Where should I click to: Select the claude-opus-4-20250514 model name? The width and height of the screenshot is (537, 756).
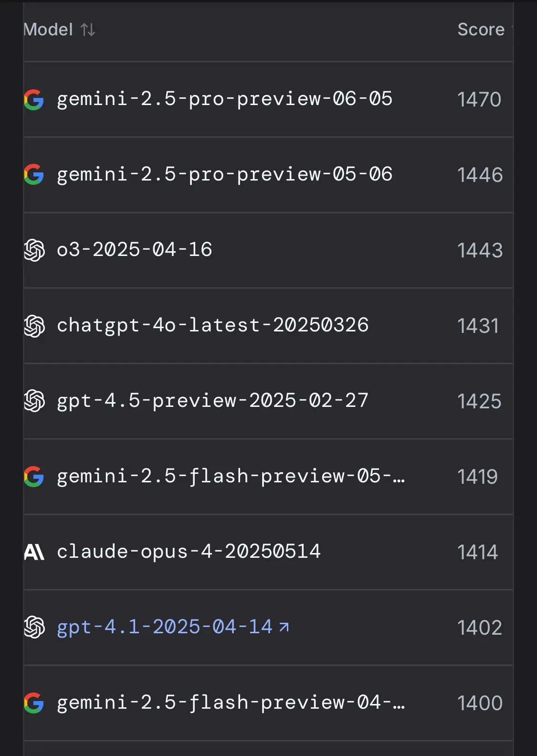click(x=189, y=552)
